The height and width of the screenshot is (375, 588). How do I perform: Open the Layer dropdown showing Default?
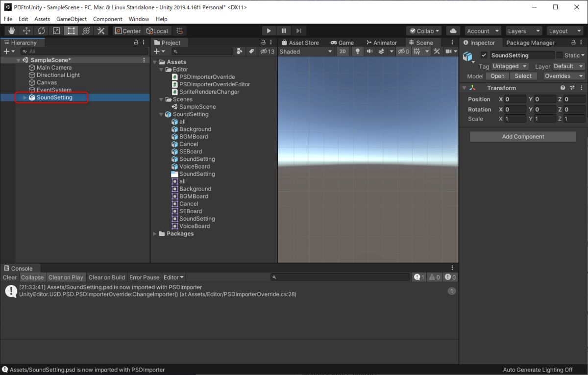(x=568, y=66)
